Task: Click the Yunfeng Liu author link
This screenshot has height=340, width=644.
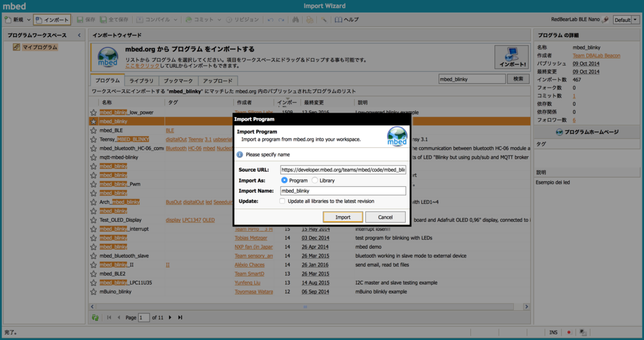Action: pos(247,283)
